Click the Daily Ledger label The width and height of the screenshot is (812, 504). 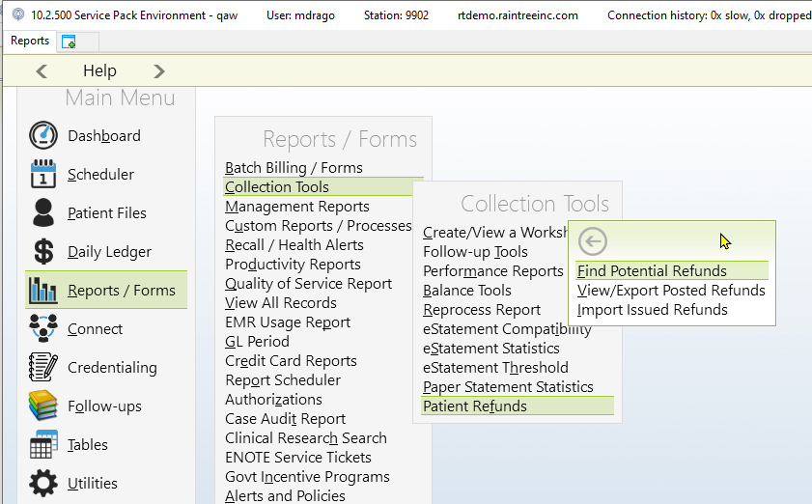tap(109, 252)
